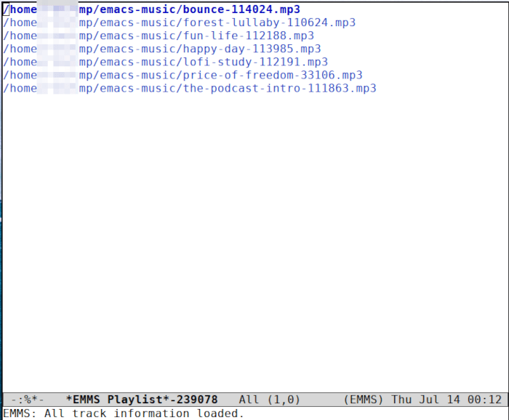This screenshot has height=420, width=509.
Task: Select the lofi-study-112191.mp3 track
Action: pos(166,62)
